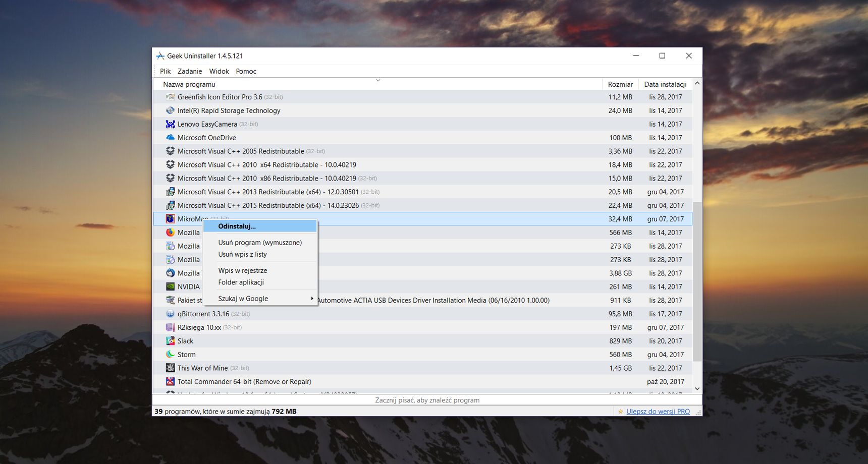
Task: Click the Microsoft OneDrive cloud icon
Action: (x=170, y=138)
